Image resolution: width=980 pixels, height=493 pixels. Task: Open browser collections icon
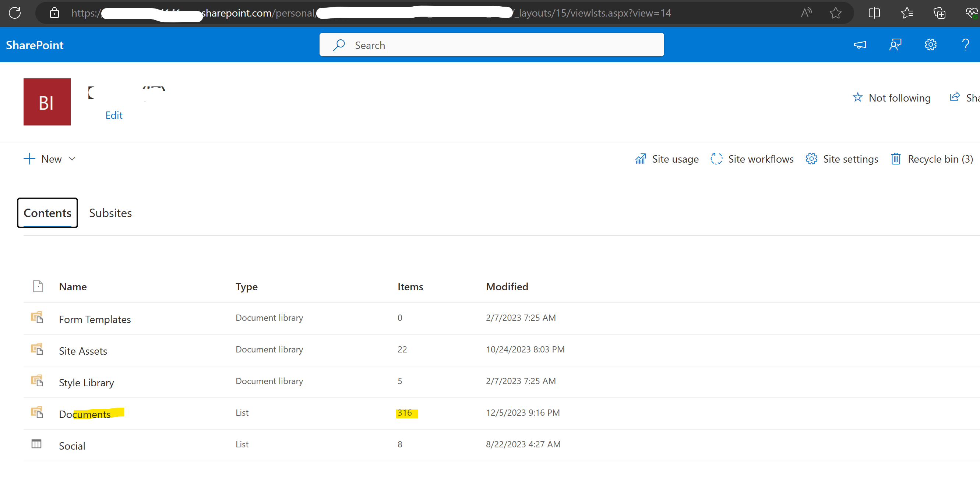pyautogui.click(x=939, y=13)
